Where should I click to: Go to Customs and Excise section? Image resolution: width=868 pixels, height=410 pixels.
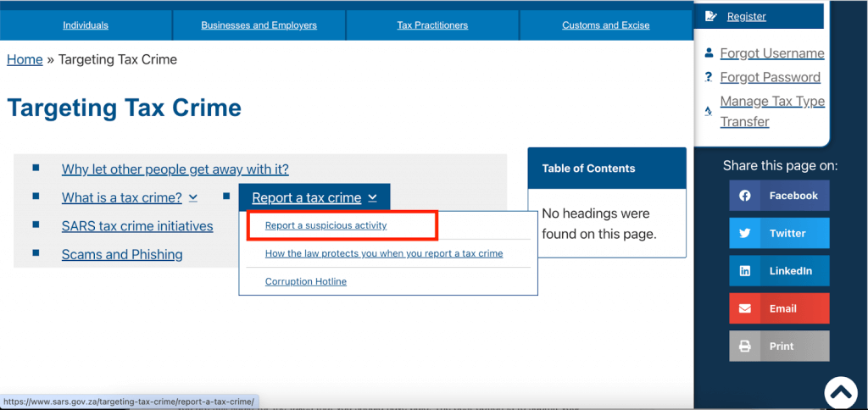[x=605, y=25]
